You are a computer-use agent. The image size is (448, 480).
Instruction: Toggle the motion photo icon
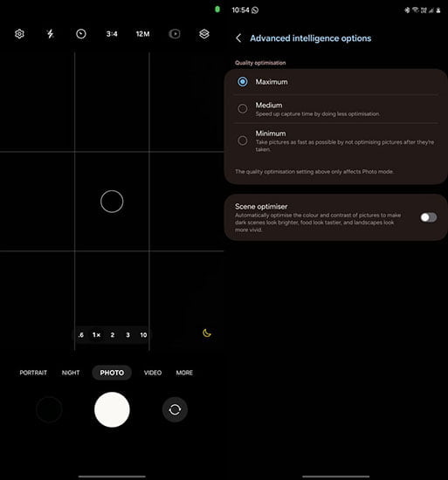pyautogui.click(x=175, y=34)
